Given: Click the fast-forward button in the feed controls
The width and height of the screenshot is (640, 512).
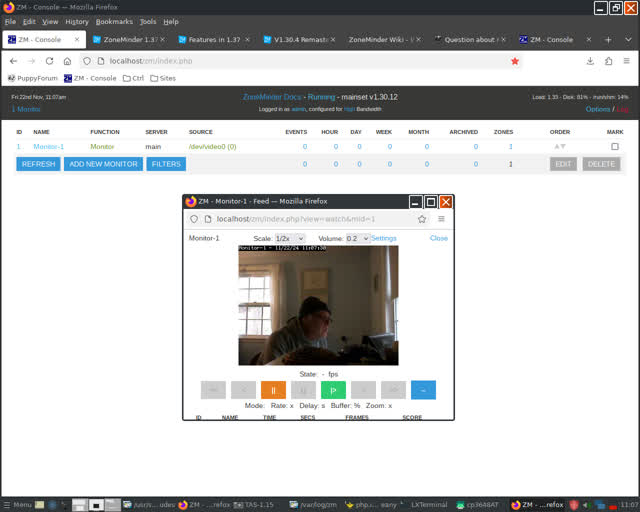Looking at the screenshot, I should [393, 390].
